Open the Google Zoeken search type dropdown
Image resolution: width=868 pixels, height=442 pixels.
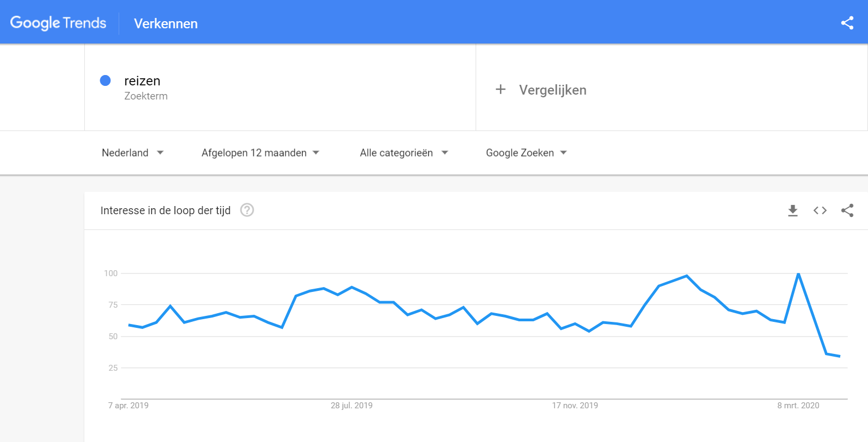526,153
